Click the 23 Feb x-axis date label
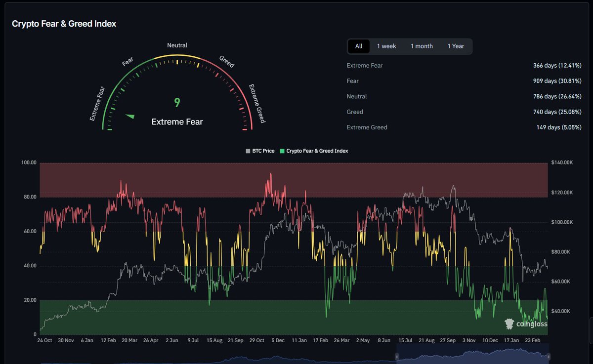 click(x=532, y=340)
